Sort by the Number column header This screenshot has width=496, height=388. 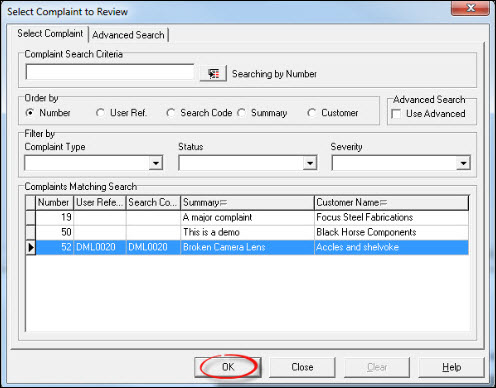pos(54,202)
